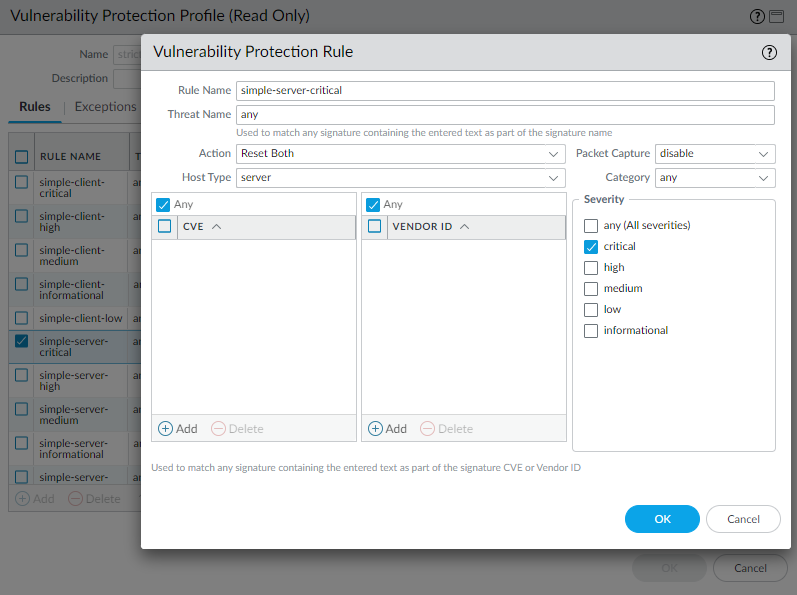Sort the CVE column using arrow

tap(217, 227)
